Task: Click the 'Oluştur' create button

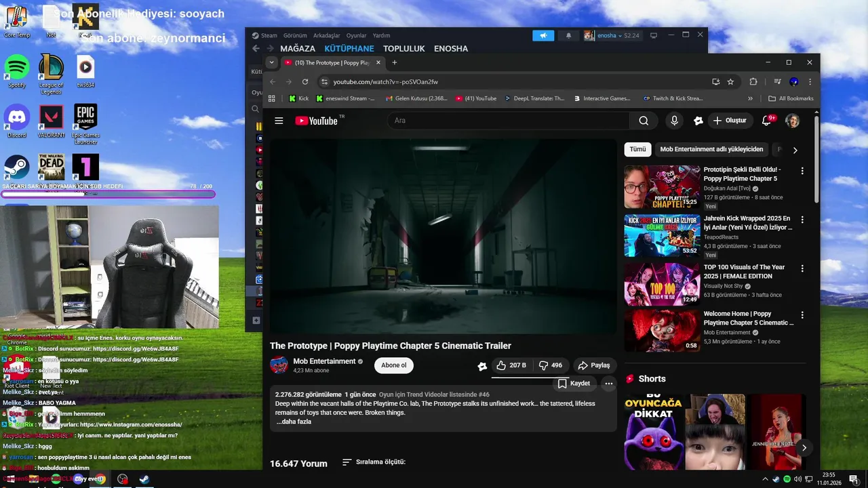Action: pyautogui.click(x=729, y=121)
